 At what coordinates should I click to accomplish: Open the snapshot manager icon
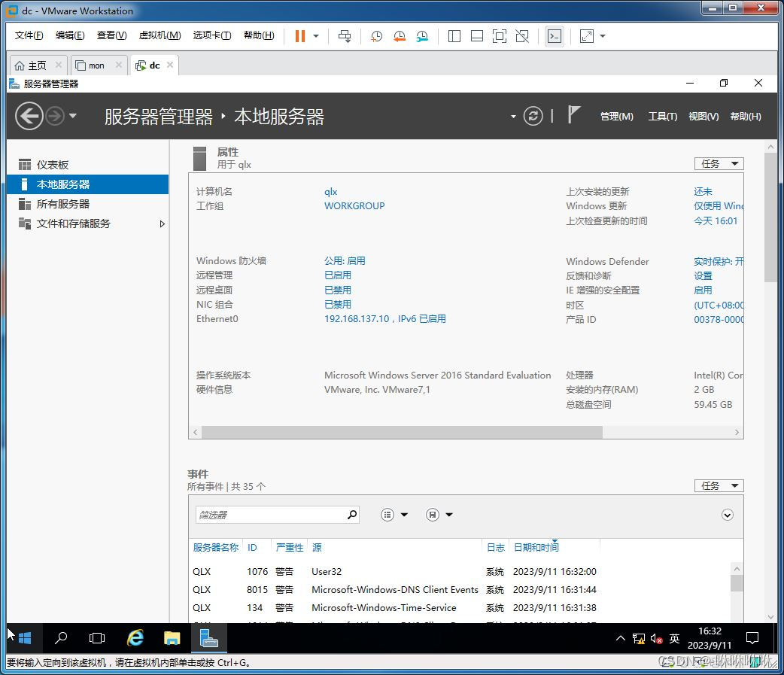click(x=422, y=36)
